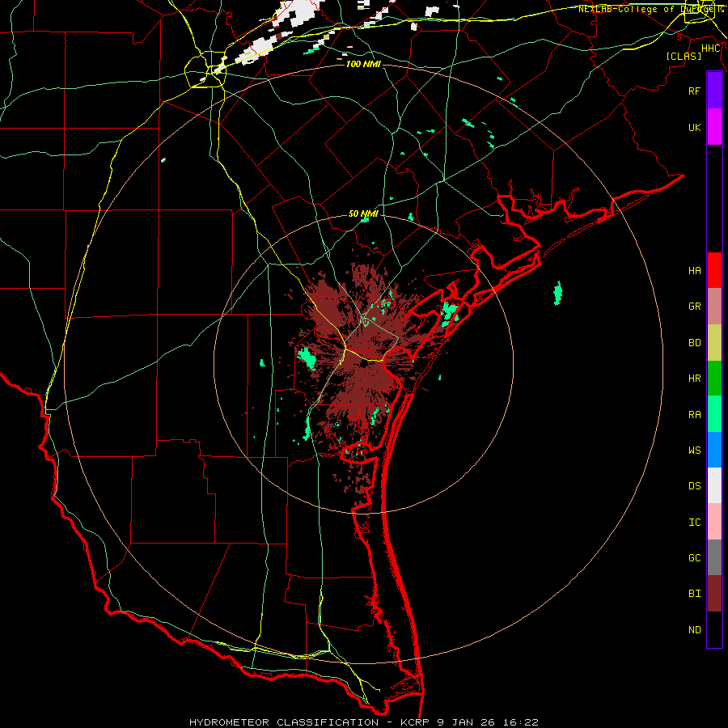The image size is (728, 728).
Task: Click the HHC product label
Action: pyautogui.click(x=711, y=49)
